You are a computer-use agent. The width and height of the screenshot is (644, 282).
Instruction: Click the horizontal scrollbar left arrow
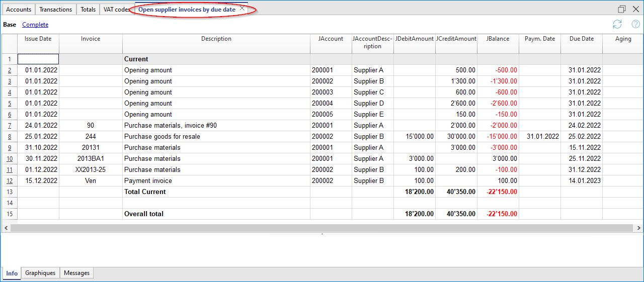[x=6, y=228]
